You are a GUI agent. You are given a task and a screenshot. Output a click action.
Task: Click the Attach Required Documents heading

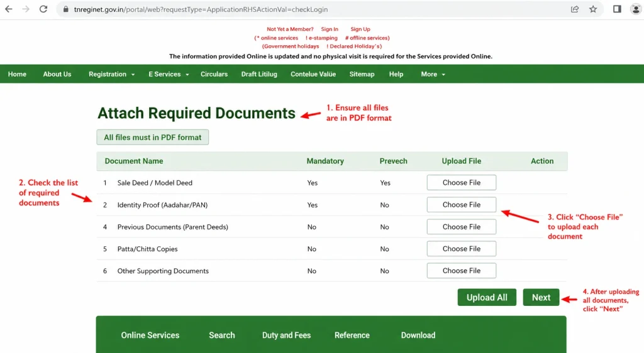coord(196,113)
